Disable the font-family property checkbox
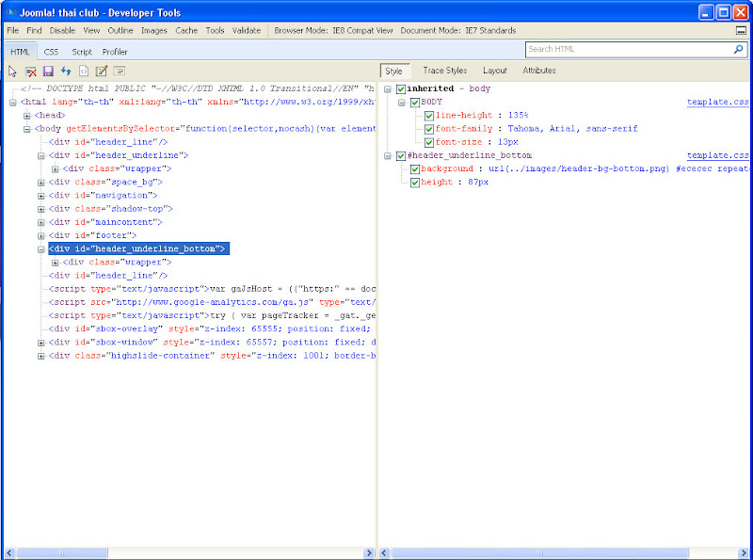The height and width of the screenshot is (560, 753). [429, 129]
